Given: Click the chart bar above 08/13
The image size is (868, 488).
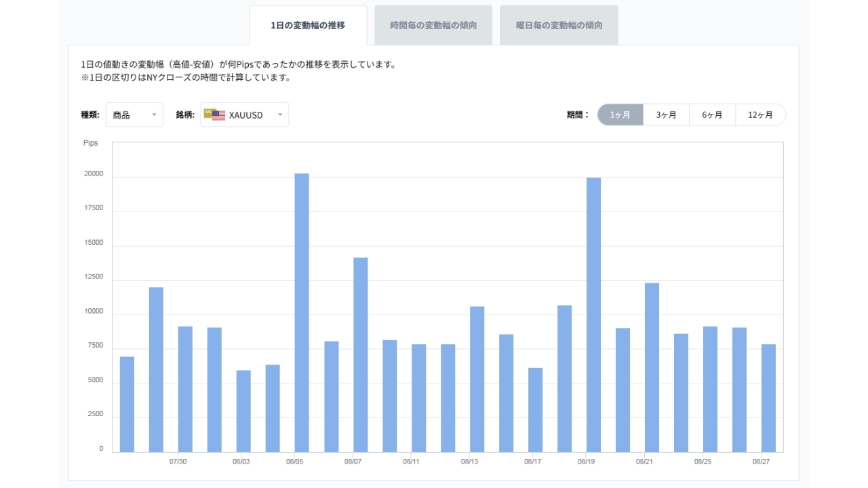Looking at the screenshot, I should coord(477,380).
